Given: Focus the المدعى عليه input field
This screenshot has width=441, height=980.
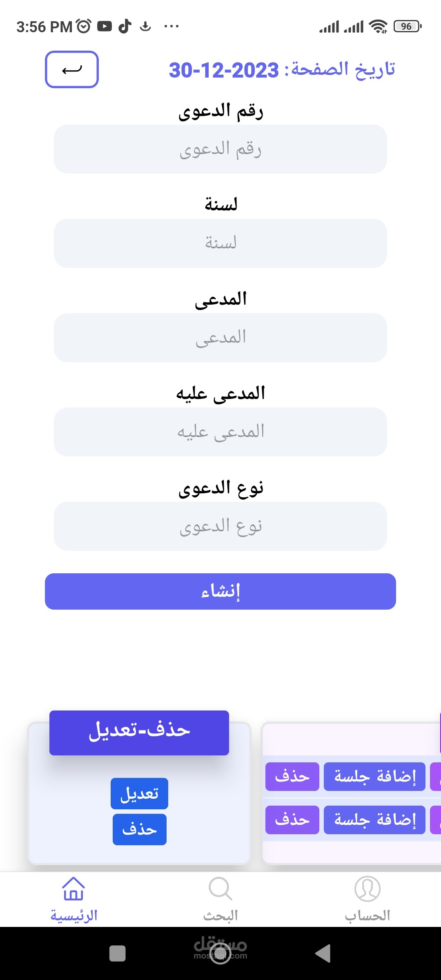Looking at the screenshot, I should point(220,432).
